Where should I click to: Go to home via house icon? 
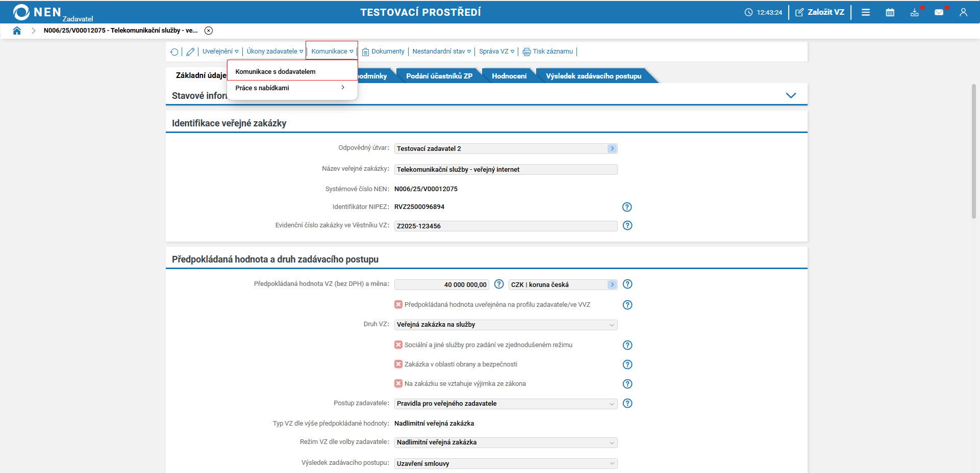click(x=17, y=31)
